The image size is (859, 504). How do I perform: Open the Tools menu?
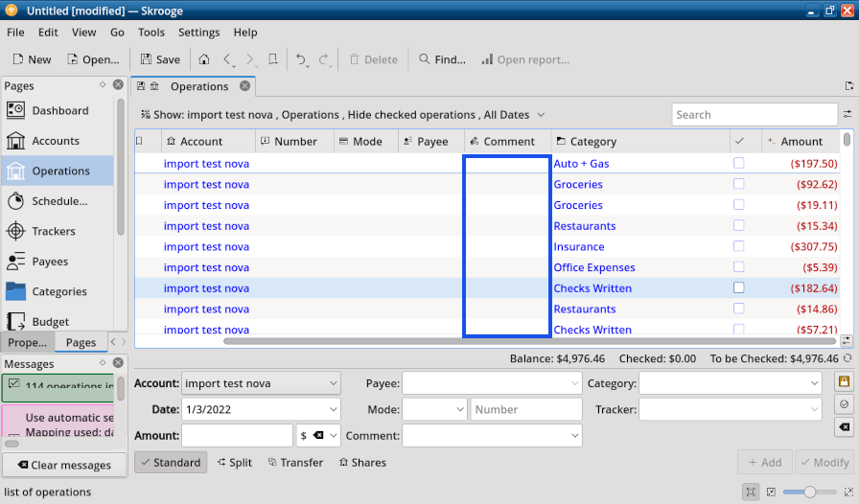point(151,32)
